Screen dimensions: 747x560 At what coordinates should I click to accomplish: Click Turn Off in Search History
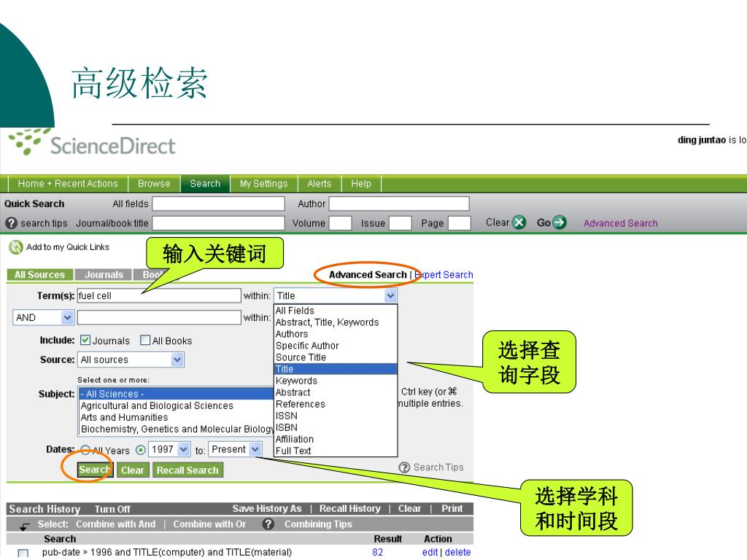click(112, 509)
